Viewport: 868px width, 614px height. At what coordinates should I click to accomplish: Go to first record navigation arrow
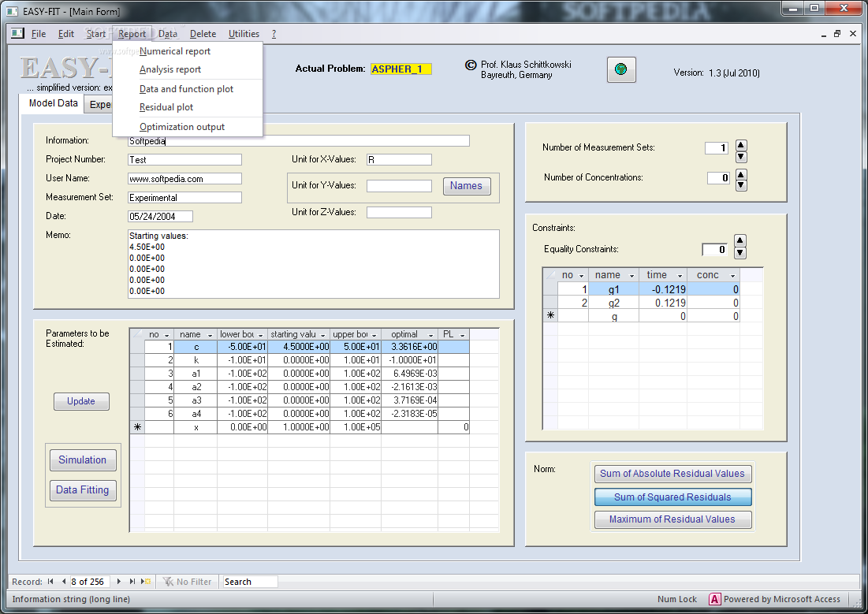[50, 582]
